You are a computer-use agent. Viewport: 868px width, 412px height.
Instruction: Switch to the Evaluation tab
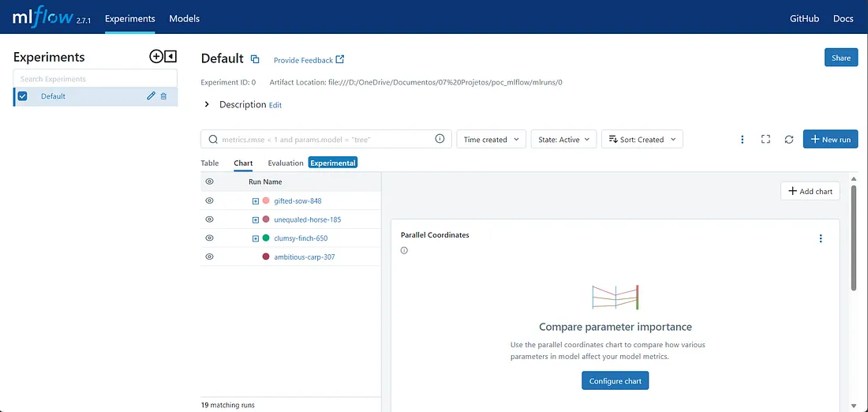click(x=286, y=163)
